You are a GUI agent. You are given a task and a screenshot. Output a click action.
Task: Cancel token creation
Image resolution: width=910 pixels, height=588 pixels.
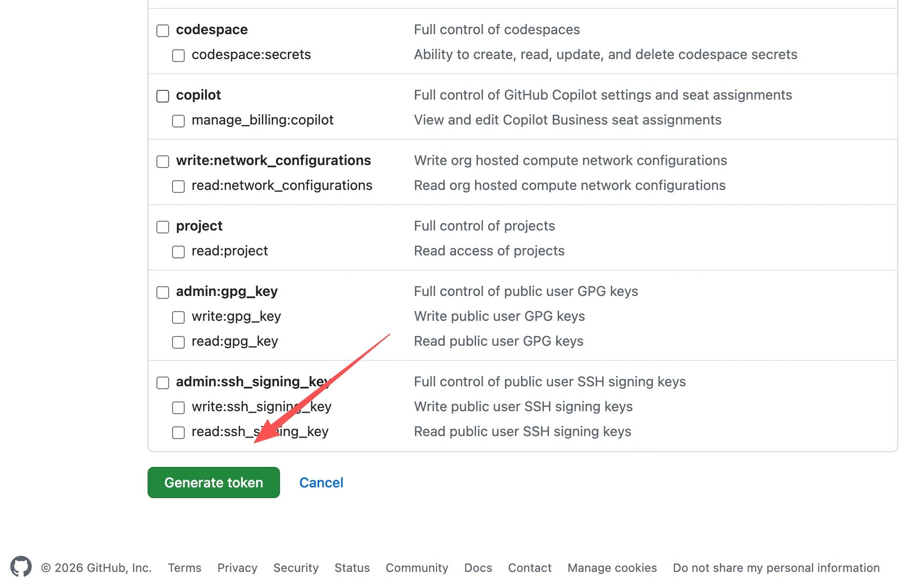[x=321, y=483]
